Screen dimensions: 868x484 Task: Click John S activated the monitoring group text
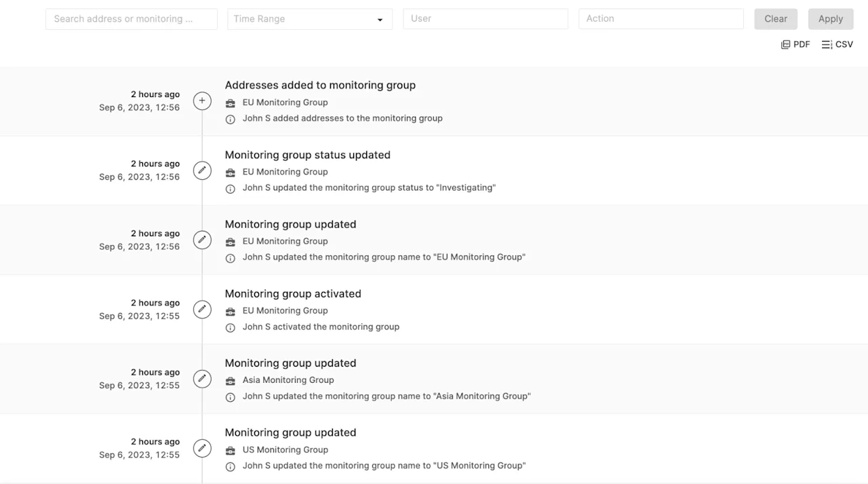(x=321, y=327)
